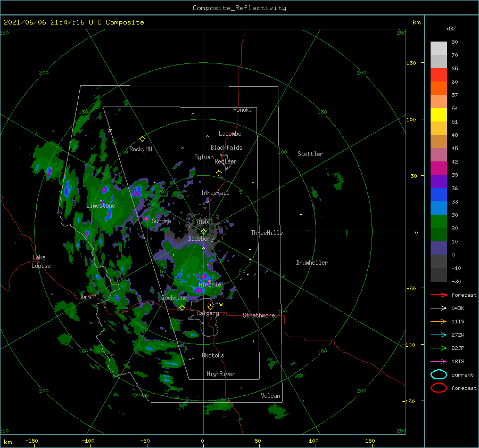Click the orange 111V arrow icon

(439, 321)
